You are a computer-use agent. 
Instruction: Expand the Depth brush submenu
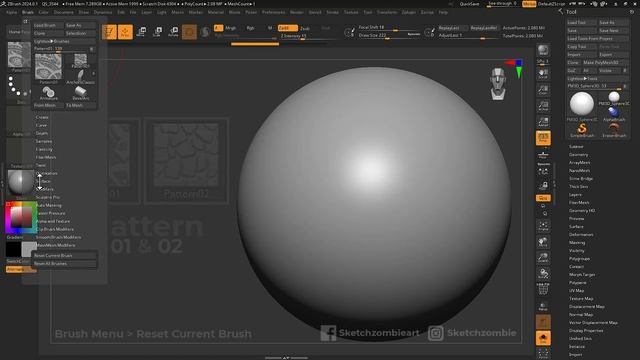pyautogui.click(x=42, y=133)
